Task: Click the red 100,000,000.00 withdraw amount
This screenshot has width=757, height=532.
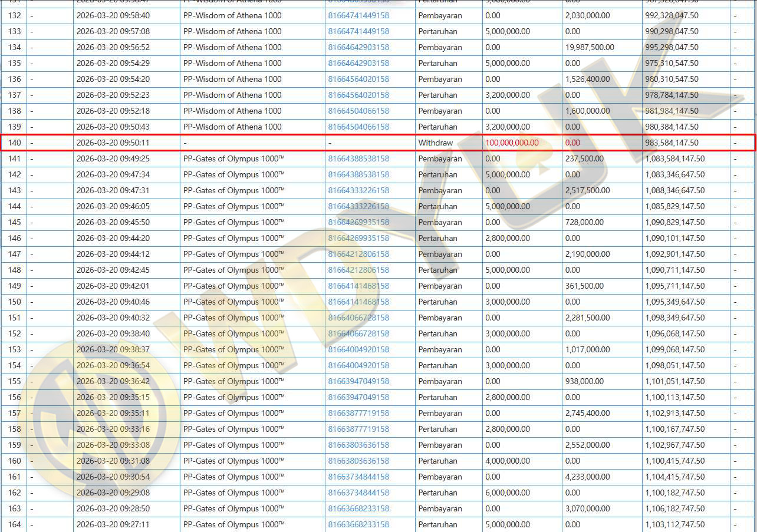Action: click(512, 143)
